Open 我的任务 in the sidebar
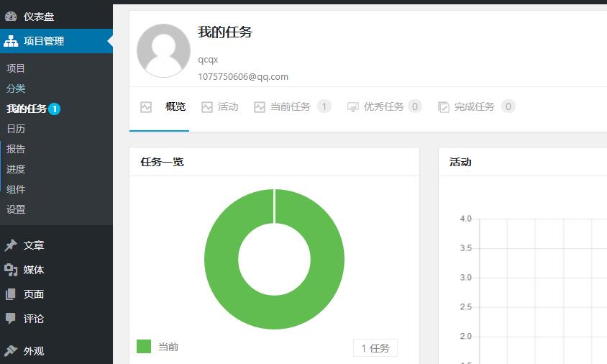Screen dimensions: 607x364 point(27,109)
